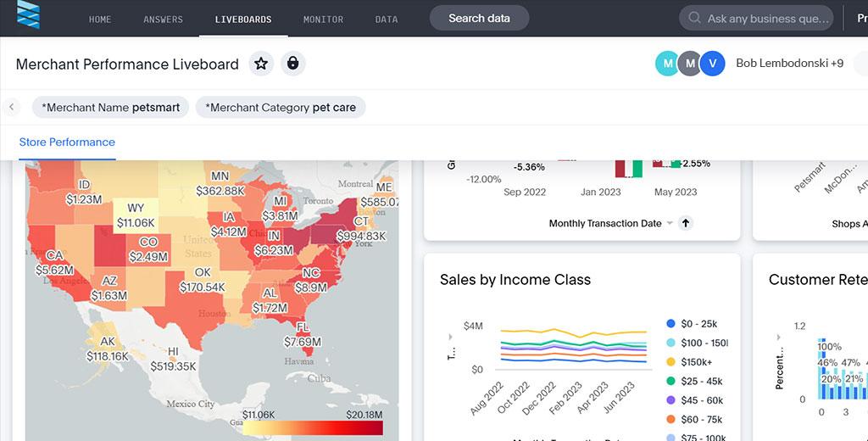Click WY $11.06K map label
The image size is (868, 441).
click(136, 215)
